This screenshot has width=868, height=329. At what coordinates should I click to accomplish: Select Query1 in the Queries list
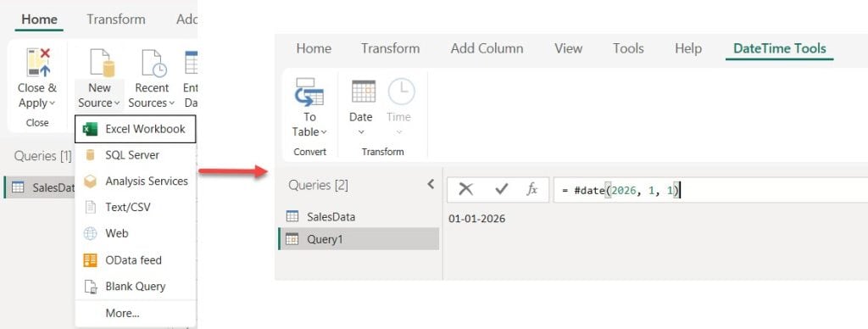coord(359,239)
